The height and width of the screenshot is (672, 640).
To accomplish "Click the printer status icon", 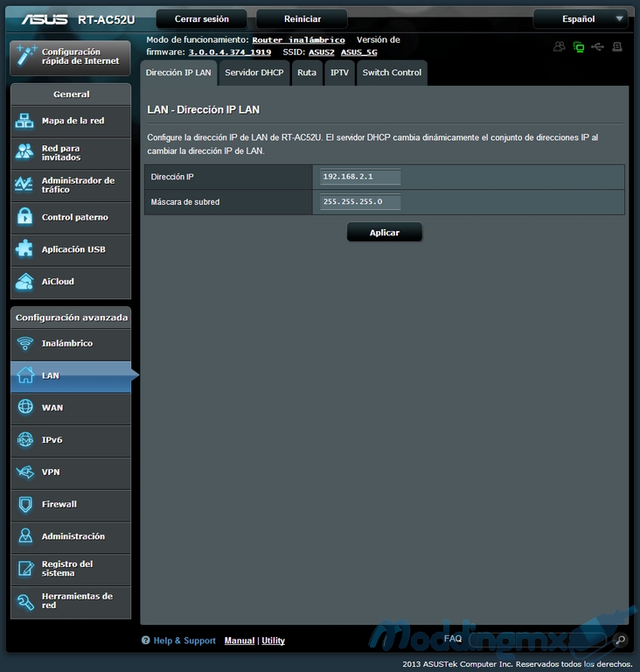I will point(617,46).
